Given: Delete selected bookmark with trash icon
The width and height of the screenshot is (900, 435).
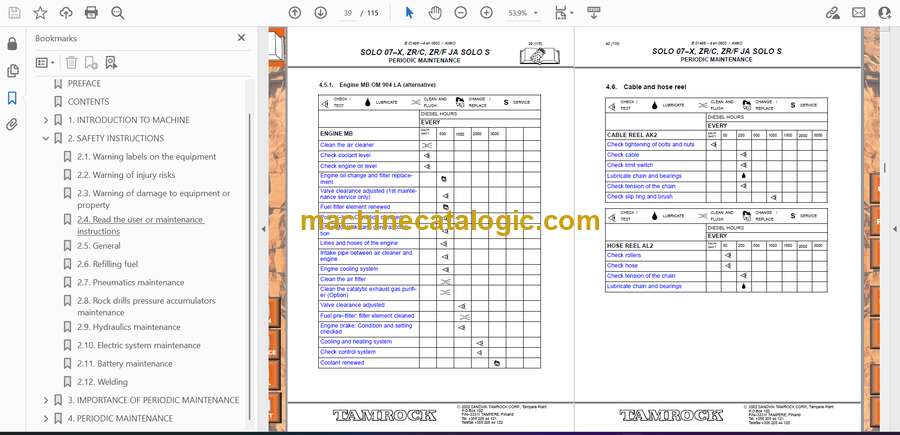Looking at the screenshot, I should [x=71, y=63].
